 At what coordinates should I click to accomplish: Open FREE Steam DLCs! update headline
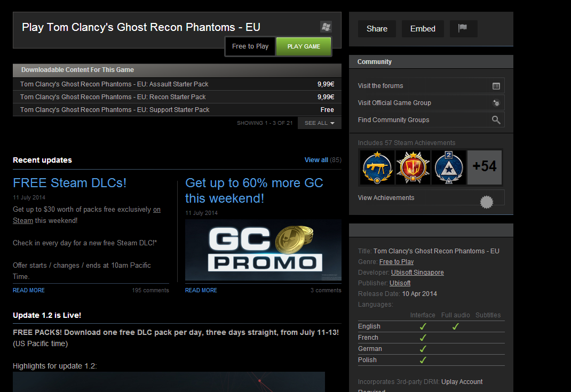coord(69,183)
